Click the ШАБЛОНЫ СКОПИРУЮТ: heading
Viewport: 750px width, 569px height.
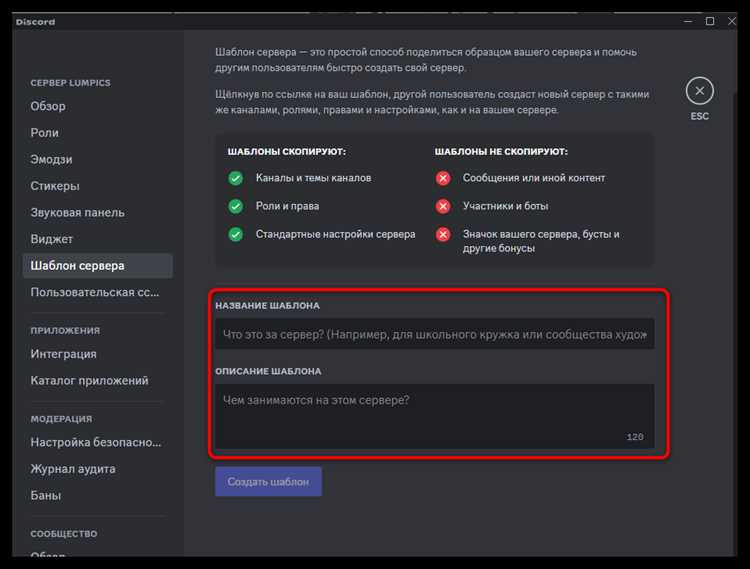[x=287, y=152]
